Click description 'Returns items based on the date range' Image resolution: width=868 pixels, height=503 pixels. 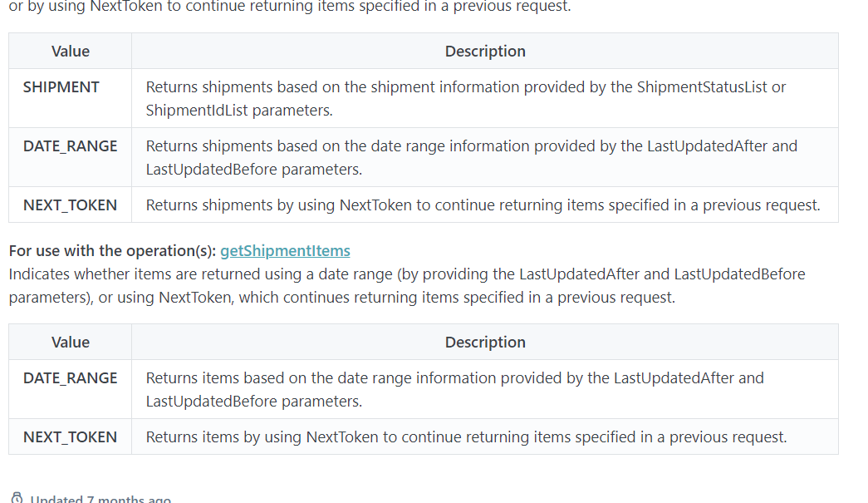(x=454, y=389)
